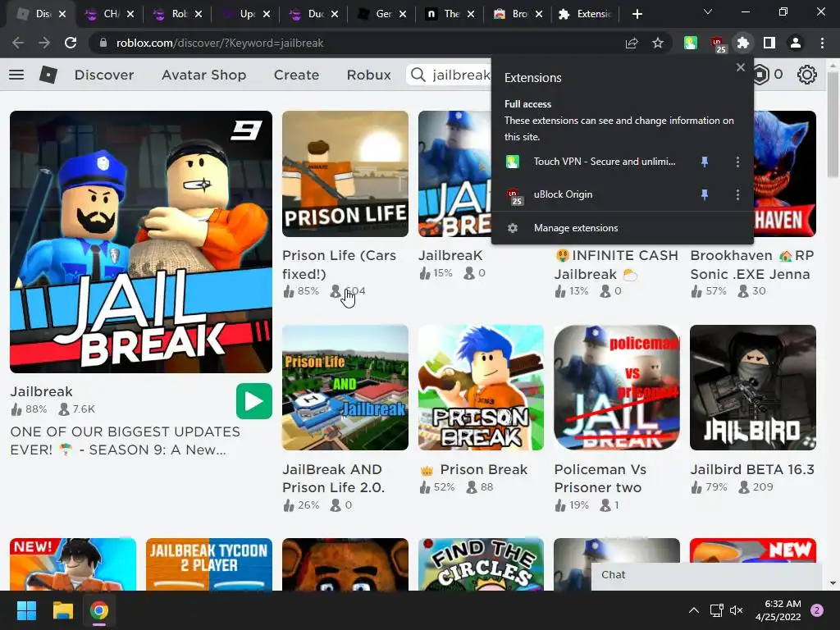
Task: Open the tab search dropdown chevron
Action: pos(708,11)
